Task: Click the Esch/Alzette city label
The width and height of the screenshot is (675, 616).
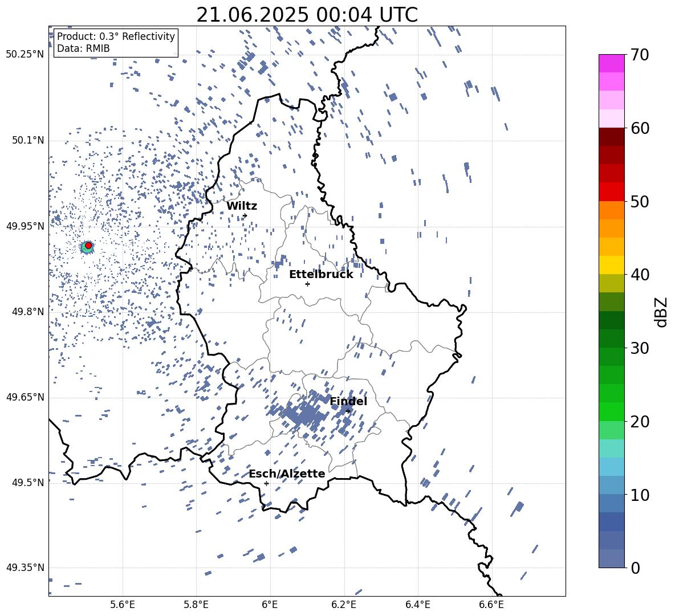Action: pyautogui.click(x=287, y=474)
